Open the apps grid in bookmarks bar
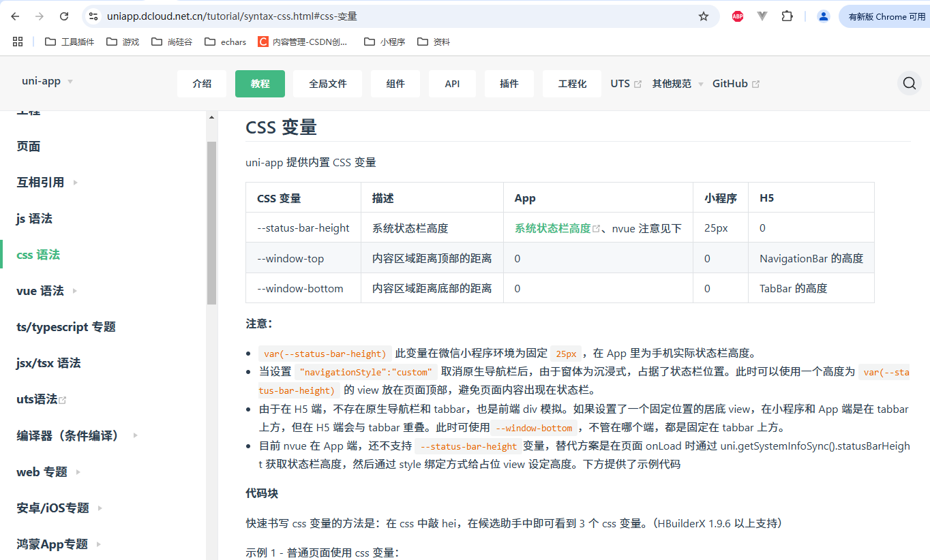This screenshot has height=560, width=930. pos(18,42)
